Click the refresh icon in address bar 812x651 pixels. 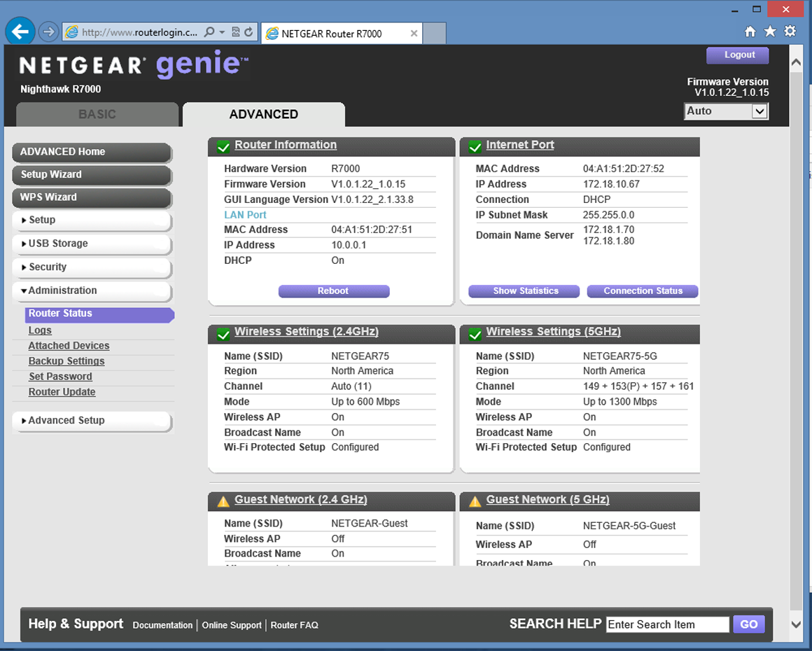pyautogui.click(x=248, y=32)
